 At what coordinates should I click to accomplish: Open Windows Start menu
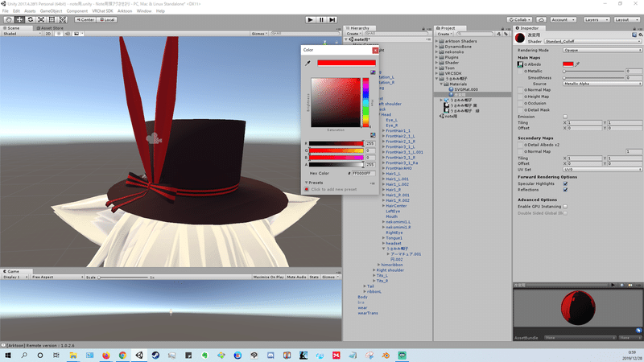(8, 355)
